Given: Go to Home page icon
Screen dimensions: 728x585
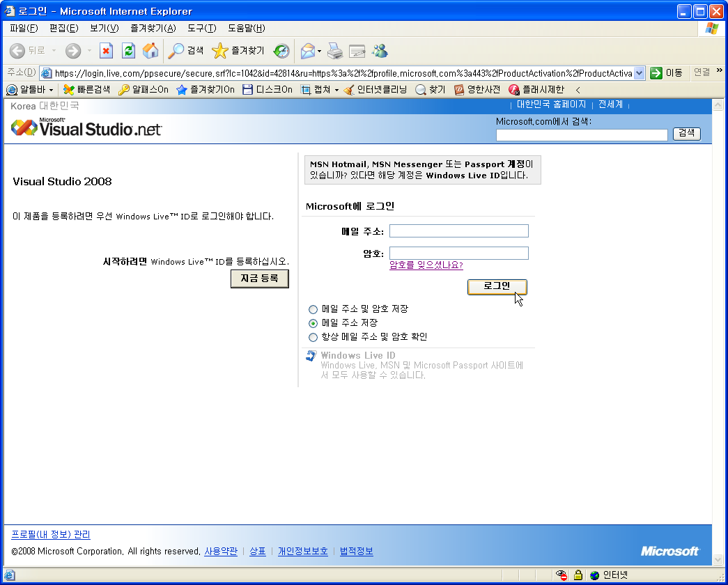Looking at the screenshot, I should pos(150,51).
